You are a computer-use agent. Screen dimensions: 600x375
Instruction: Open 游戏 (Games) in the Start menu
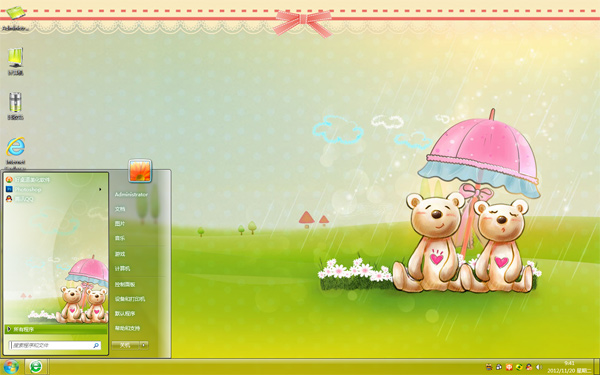[x=120, y=254]
